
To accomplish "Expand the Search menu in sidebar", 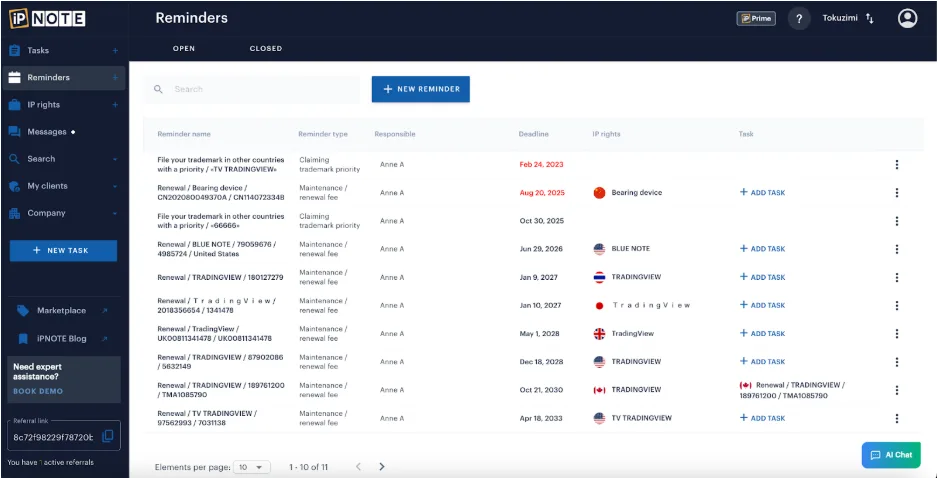I will [x=115, y=159].
